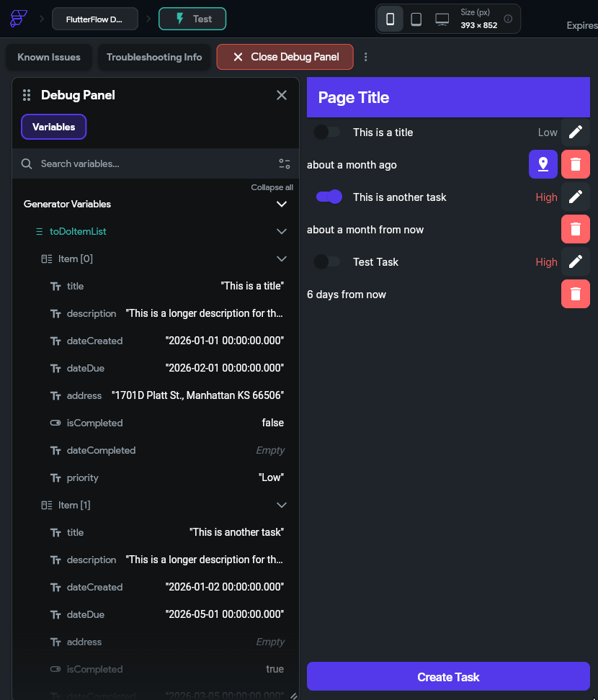Click the Debug Panel drag handle
The height and width of the screenshot is (700, 598).
click(27, 95)
